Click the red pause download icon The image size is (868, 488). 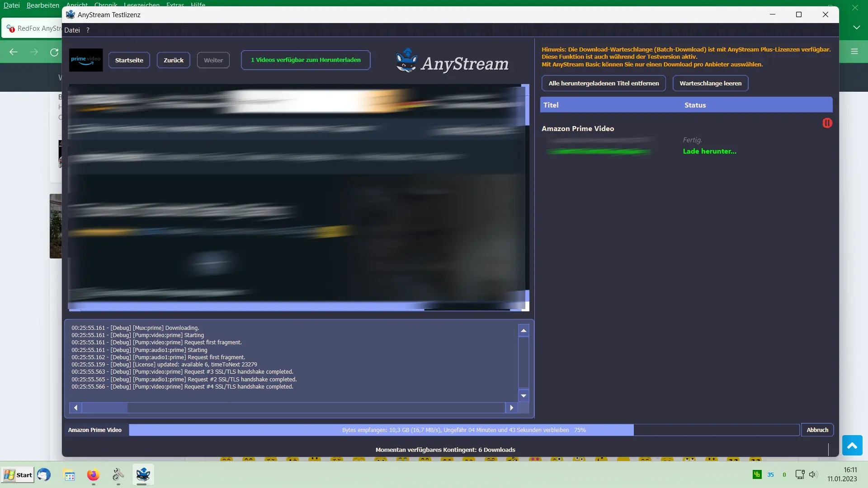(x=827, y=123)
